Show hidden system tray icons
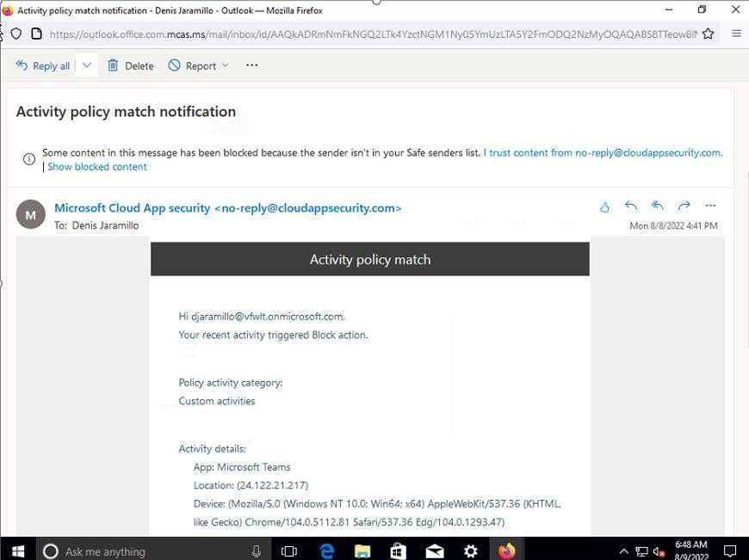 (x=624, y=552)
